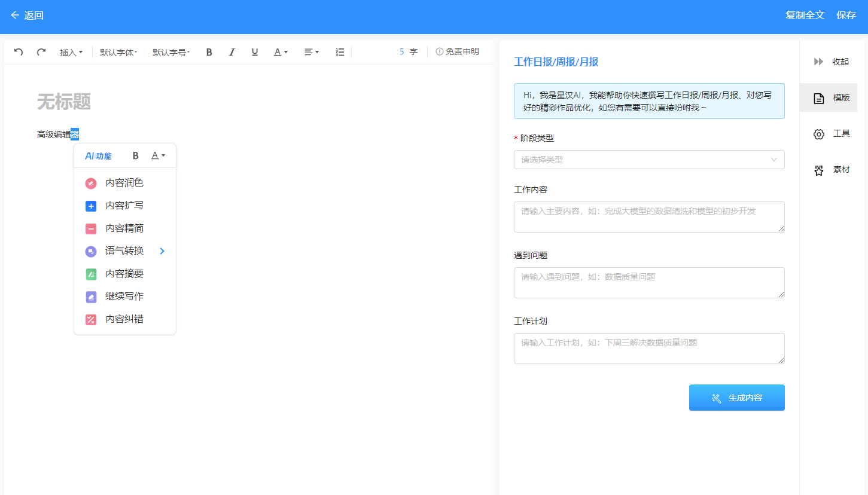Image resolution: width=868 pixels, height=495 pixels.
Task: Click the 内容扩写 blue plus icon
Action: 91,206
